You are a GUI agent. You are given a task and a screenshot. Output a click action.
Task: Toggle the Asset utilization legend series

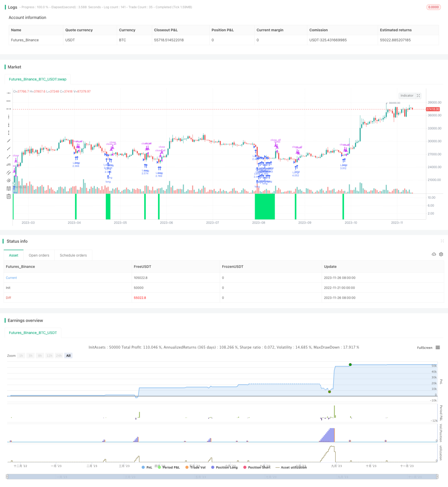point(291,467)
